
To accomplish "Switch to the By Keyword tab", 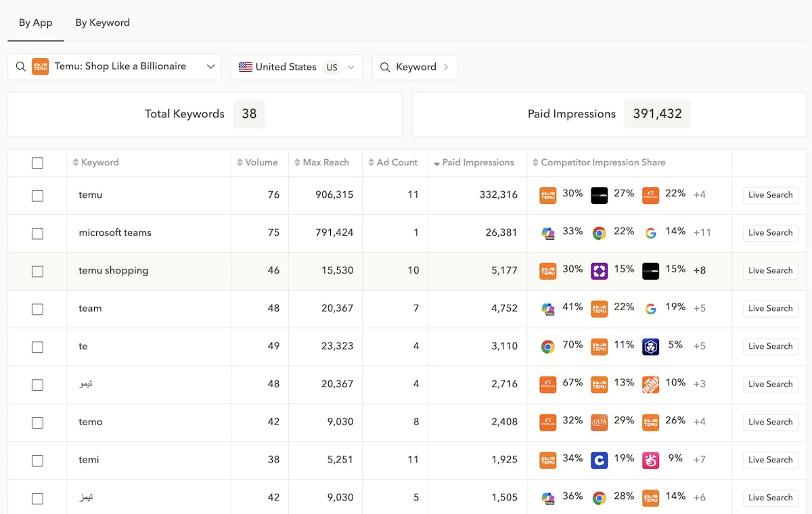I will click(x=102, y=22).
